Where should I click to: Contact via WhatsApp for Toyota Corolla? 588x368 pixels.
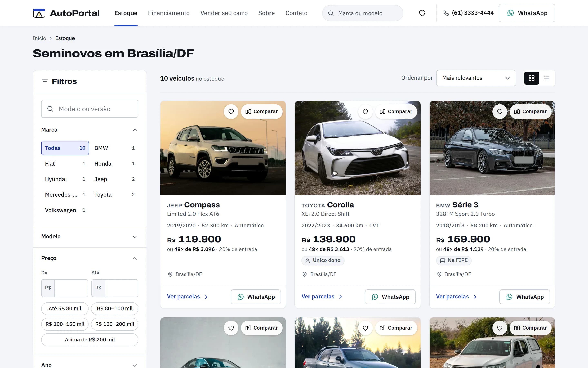point(390,297)
